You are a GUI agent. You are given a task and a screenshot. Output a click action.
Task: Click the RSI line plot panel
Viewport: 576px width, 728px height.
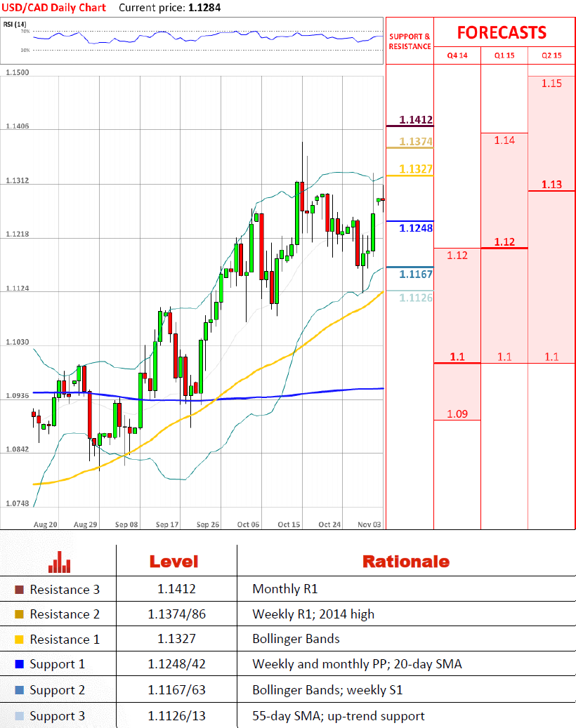pyautogui.click(x=192, y=41)
